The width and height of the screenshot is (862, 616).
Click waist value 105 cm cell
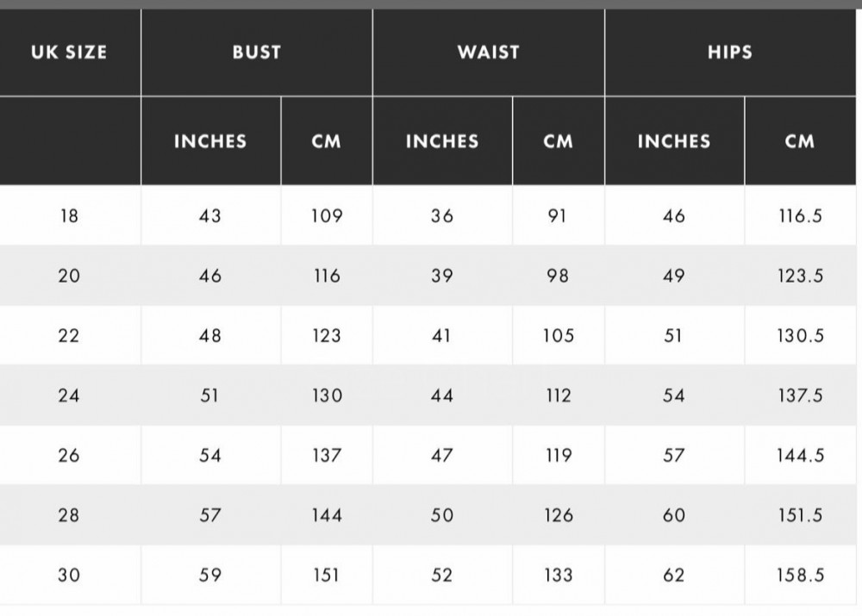(x=559, y=335)
